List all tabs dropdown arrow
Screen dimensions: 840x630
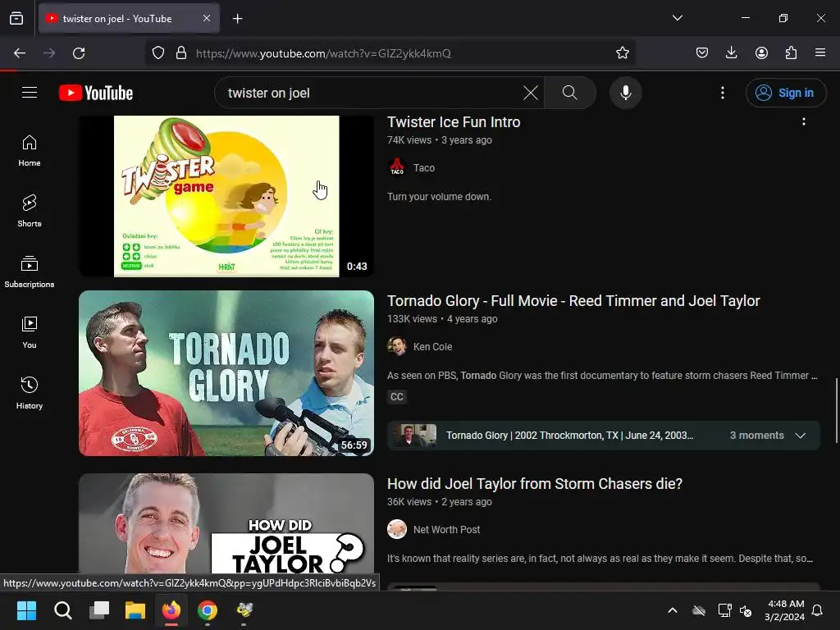[x=677, y=18]
